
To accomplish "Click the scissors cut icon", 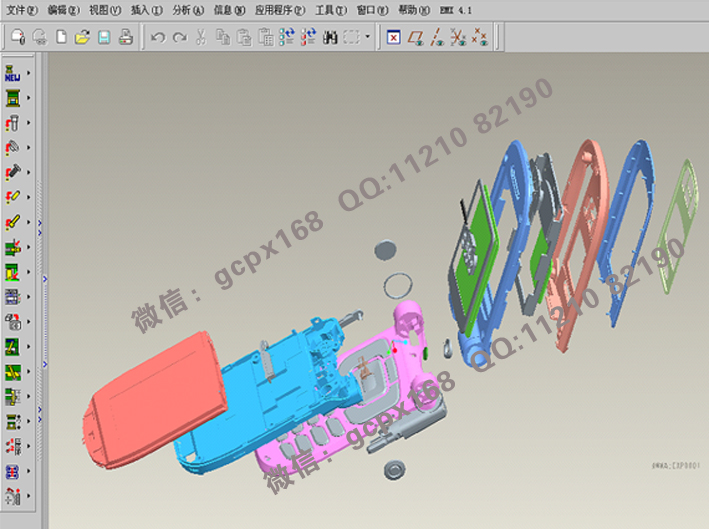I will click(x=200, y=38).
